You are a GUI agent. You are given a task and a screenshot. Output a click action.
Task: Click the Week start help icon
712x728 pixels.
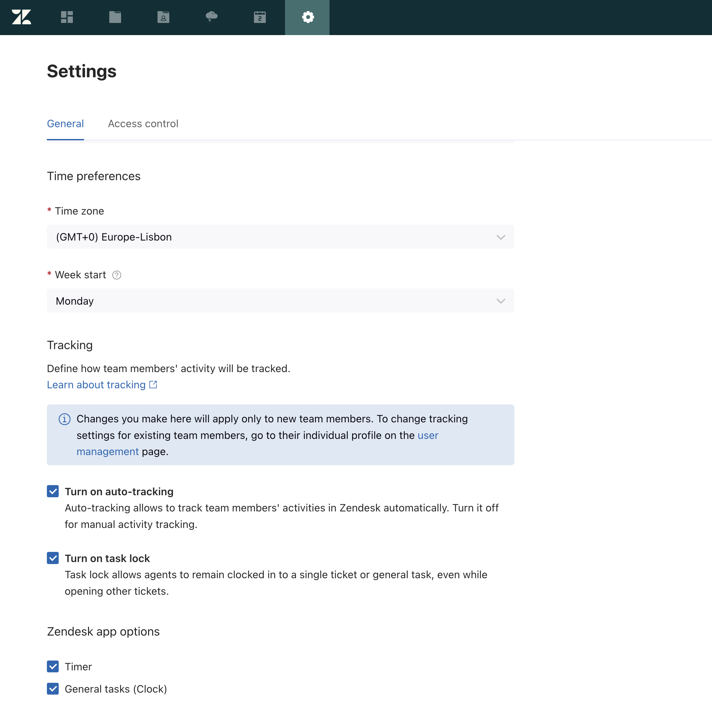[117, 275]
